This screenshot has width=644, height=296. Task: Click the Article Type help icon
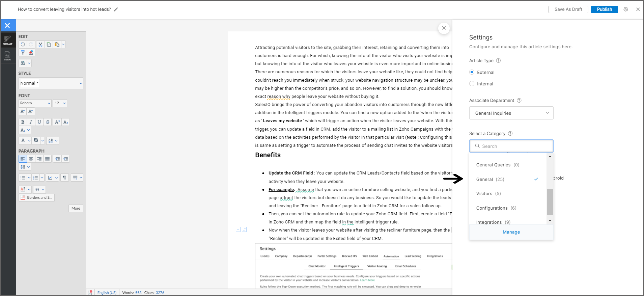tap(498, 61)
